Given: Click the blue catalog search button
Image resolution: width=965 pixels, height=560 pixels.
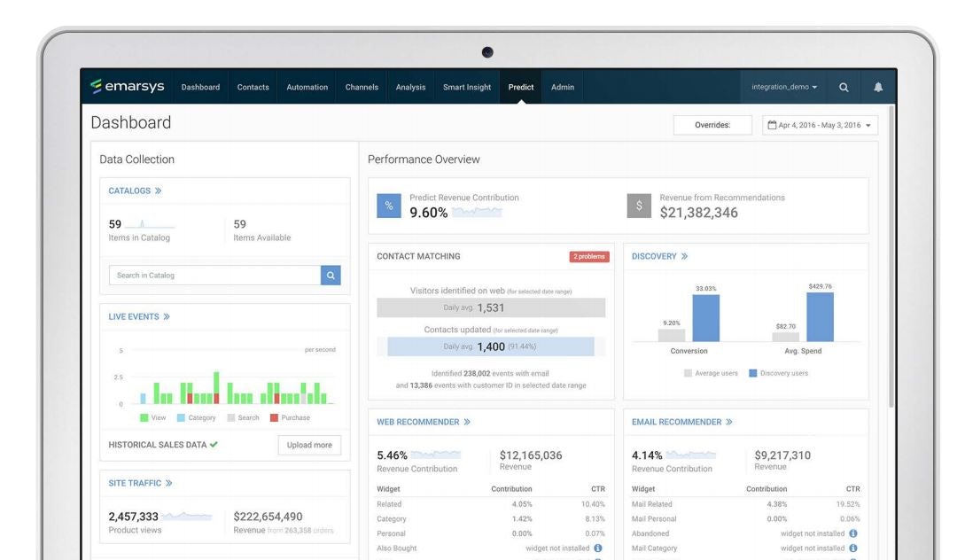Looking at the screenshot, I should pos(331,276).
